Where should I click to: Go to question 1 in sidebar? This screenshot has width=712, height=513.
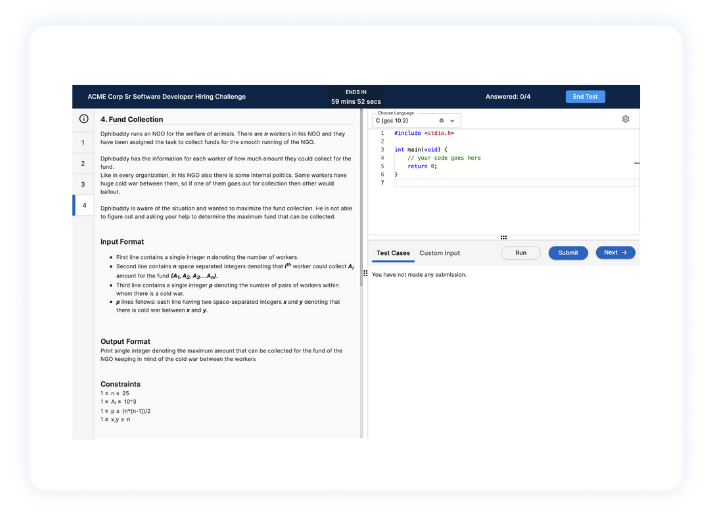(x=83, y=143)
